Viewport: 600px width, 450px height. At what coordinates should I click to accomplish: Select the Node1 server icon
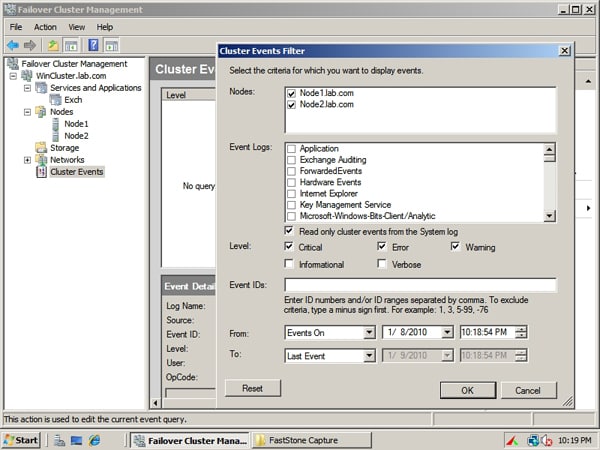(56, 124)
